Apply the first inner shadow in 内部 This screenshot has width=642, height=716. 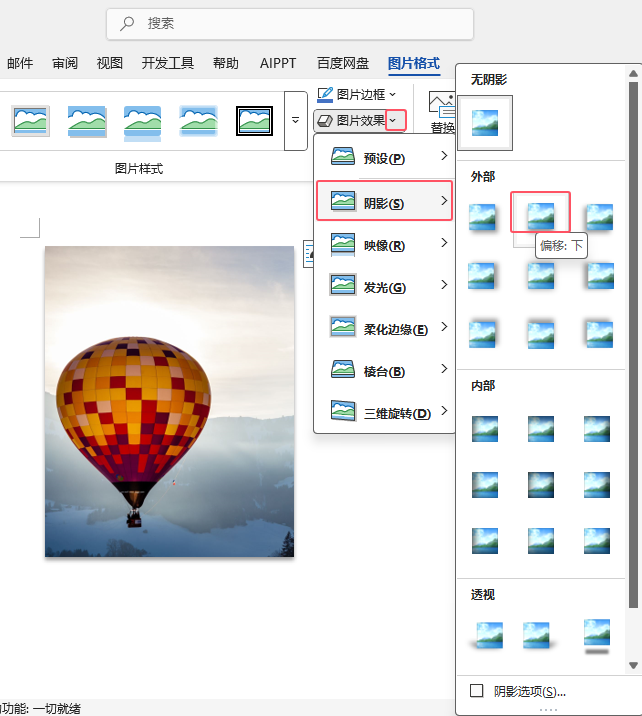pos(485,429)
